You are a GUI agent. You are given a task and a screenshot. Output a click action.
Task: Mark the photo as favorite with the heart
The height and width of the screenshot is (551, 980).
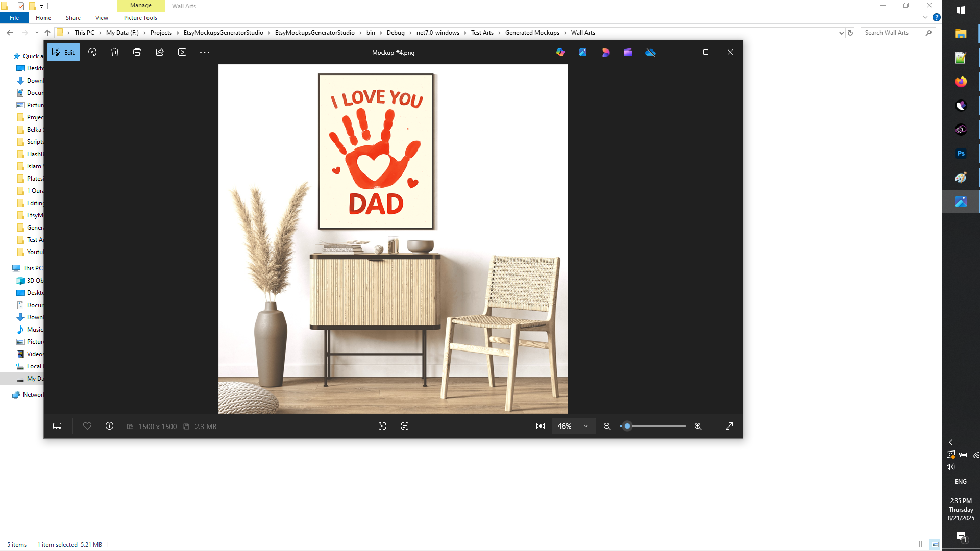[x=87, y=425]
